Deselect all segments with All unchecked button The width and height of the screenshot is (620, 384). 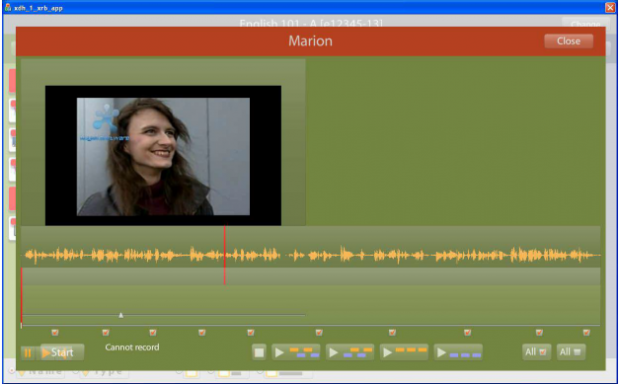pos(571,352)
